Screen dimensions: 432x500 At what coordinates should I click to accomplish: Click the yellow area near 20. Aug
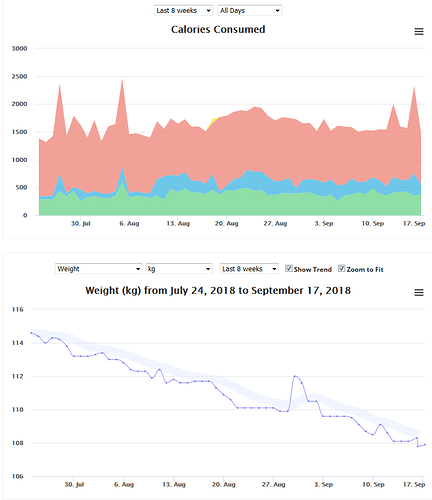pos(213,121)
